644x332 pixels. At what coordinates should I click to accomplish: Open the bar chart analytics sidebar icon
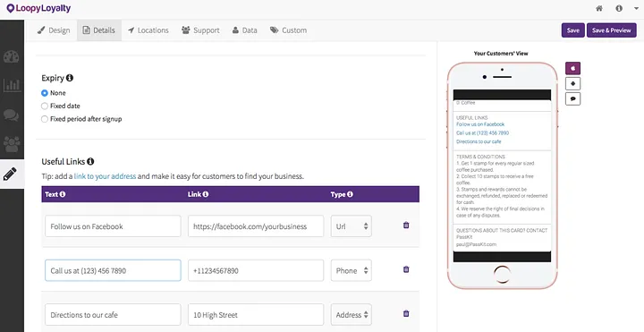pyautogui.click(x=11, y=86)
